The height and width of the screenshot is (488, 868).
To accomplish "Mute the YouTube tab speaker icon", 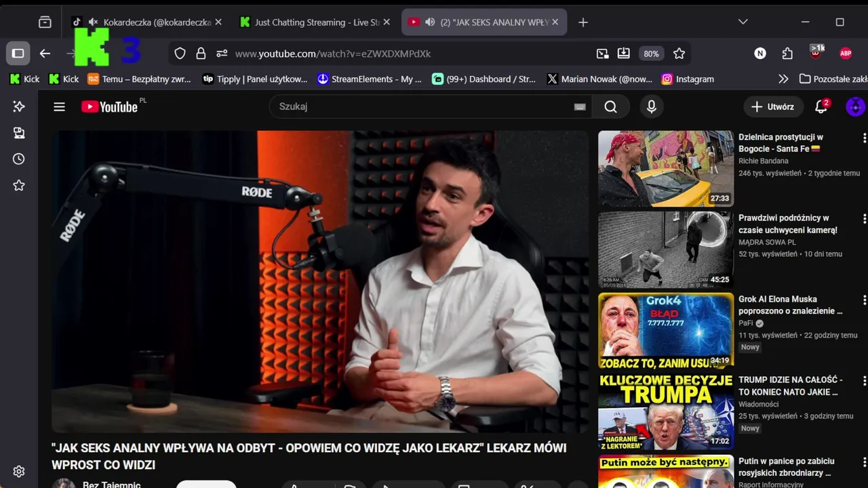I will pos(430,22).
